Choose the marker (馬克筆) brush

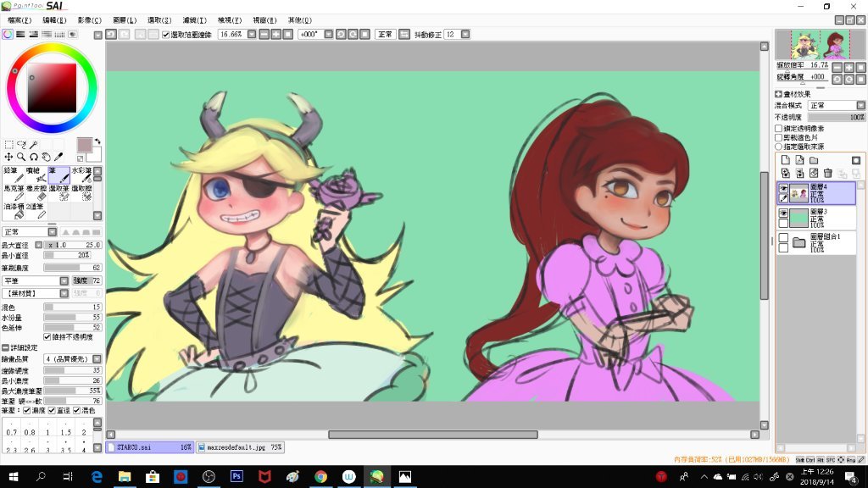pyautogui.click(x=14, y=192)
